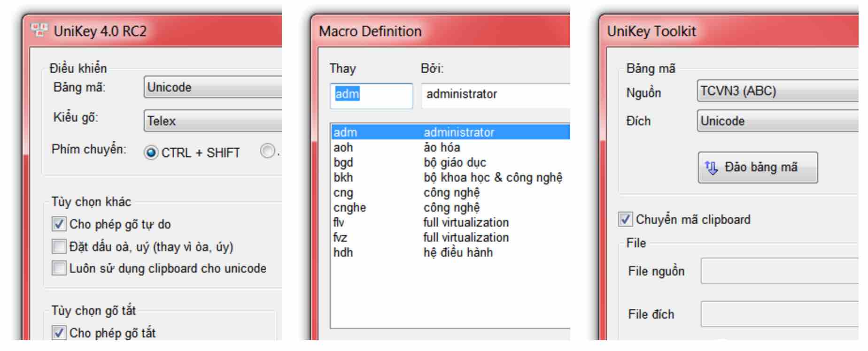The height and width of the screenshot is (351, 868).
Task: Select the CTRL + SHIFT radio button
Action: click(151, 153)
